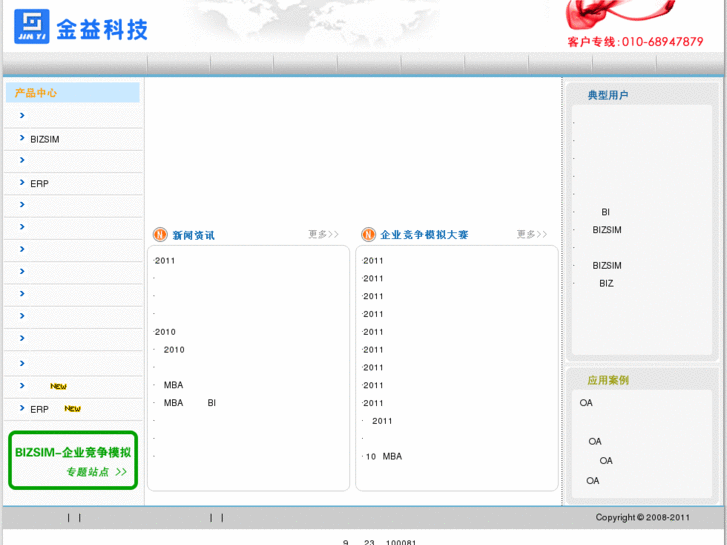Click the arrow beside ERP New item

coord(22,408)
